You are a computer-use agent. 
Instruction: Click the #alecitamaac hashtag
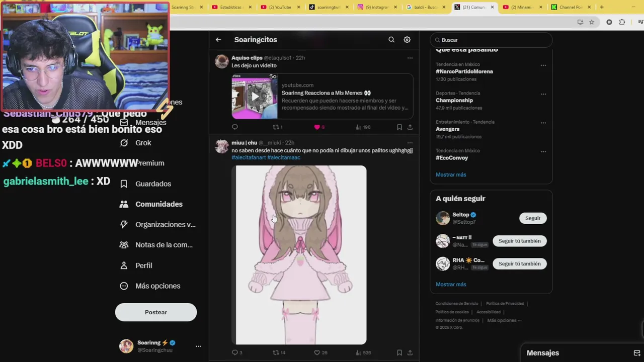click(x=284, y=157)
